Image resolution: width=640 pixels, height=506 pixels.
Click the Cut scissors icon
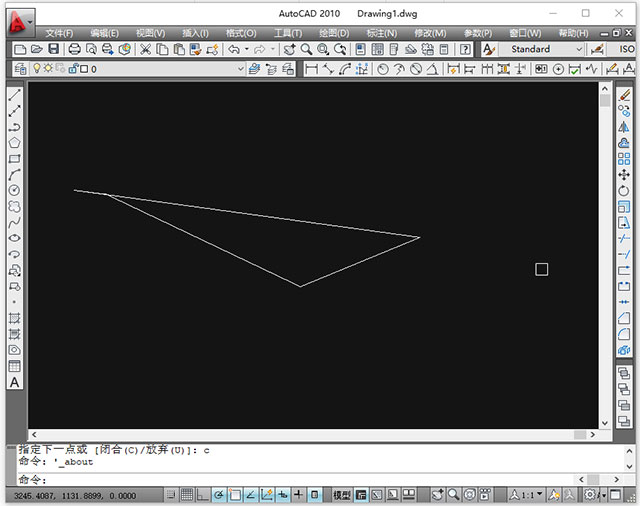tap(145, 49)
